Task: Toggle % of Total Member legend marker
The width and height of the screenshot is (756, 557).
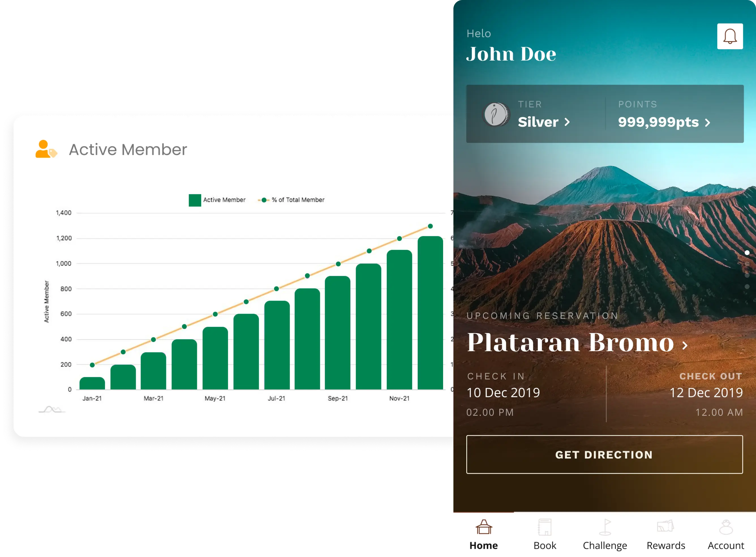Action: (264, 200)
